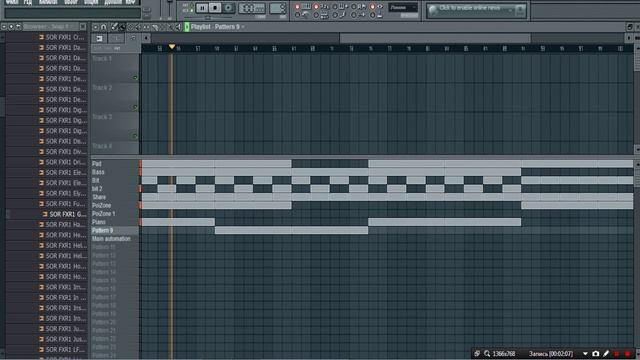Click the pencil draw icon in recorder bar
The image size is (640, 360).
(606, 354)
